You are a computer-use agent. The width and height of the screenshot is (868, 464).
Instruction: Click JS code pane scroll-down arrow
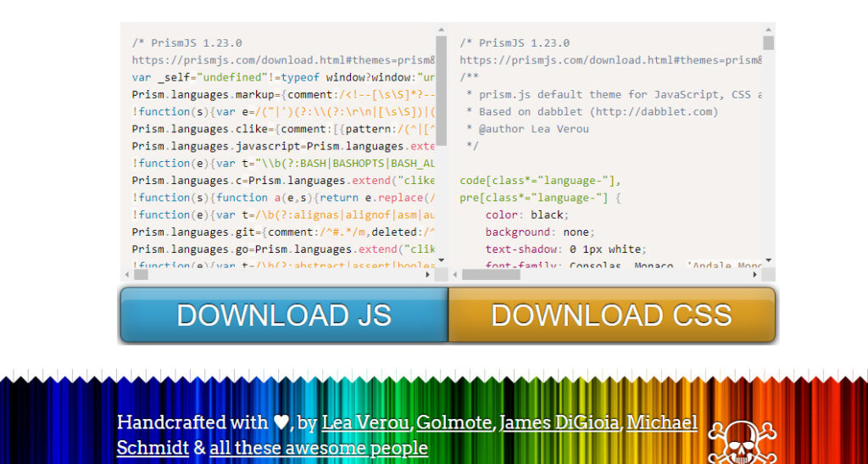(442, 261)
